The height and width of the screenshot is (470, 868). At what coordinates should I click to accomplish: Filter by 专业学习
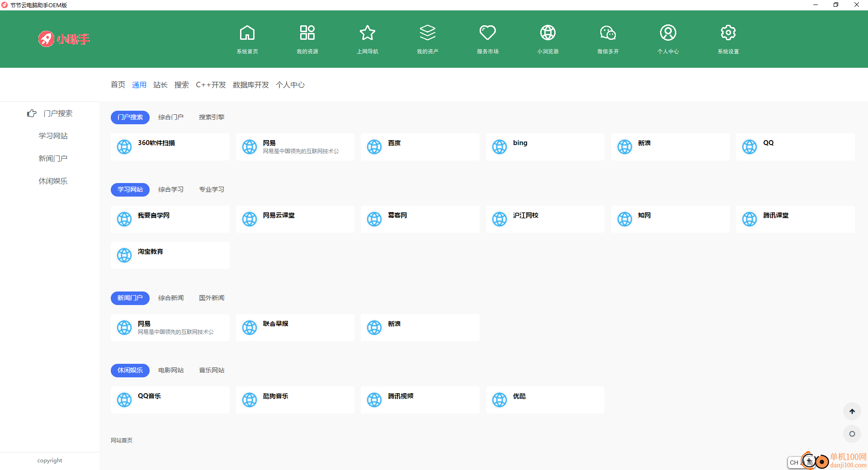(212, 189)
